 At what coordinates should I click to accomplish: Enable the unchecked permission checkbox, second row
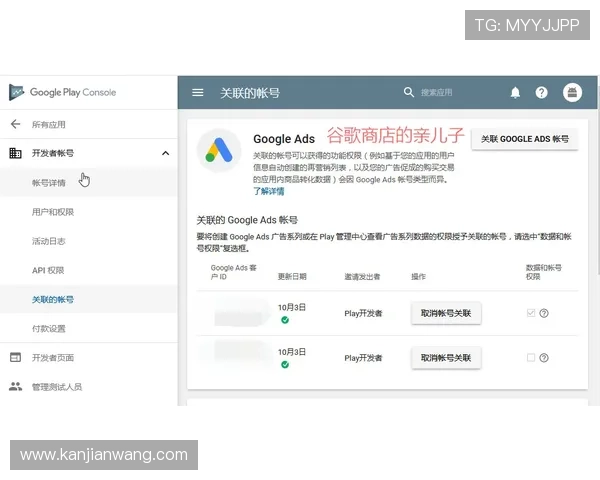click(530, 358)
